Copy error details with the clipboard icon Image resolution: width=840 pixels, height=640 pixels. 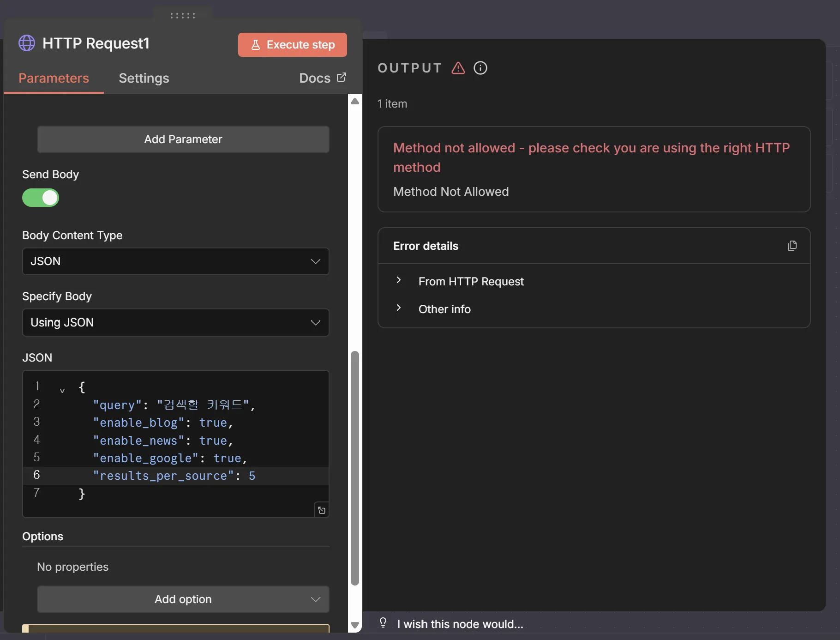(792, 246)
